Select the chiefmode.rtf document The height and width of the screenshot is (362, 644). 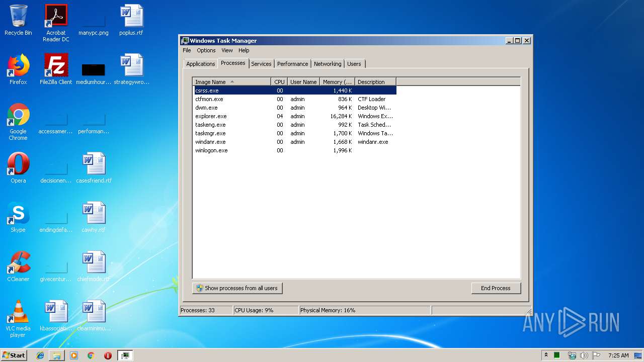coord(94,266)
